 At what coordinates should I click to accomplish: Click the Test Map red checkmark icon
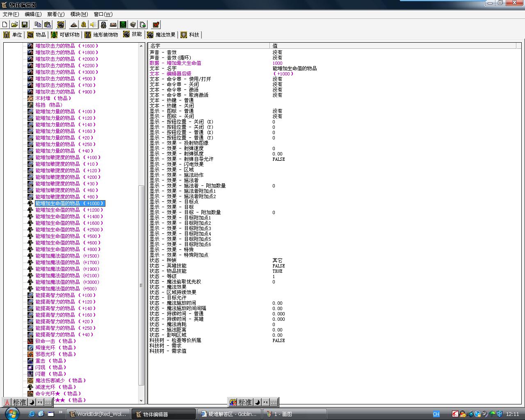156,25
